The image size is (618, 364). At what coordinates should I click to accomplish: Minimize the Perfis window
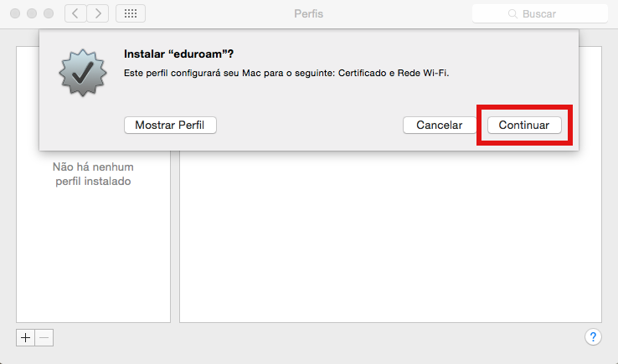coord(32,13)
